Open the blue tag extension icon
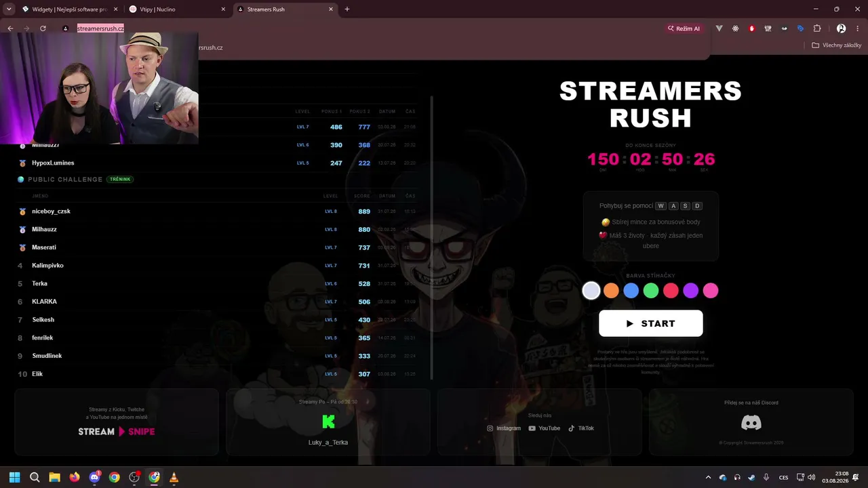The height and width of the screenshot is (488, 868). (800, 28)
